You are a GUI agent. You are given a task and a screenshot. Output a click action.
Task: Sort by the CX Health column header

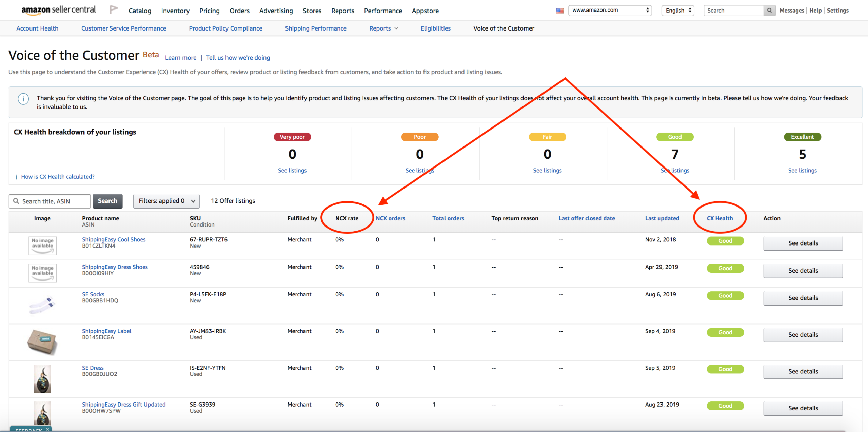pyautogui.click(x=719, y=218)
